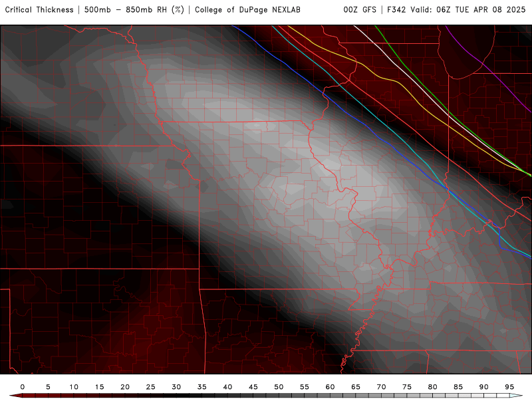Click the "75" color scale label
Viewport: 532px width, 399px height.
[x=407, y=387]
